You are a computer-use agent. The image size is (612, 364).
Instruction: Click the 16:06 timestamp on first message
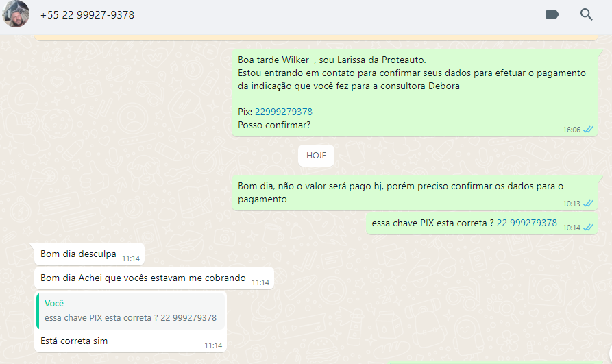tap(572, 130)
